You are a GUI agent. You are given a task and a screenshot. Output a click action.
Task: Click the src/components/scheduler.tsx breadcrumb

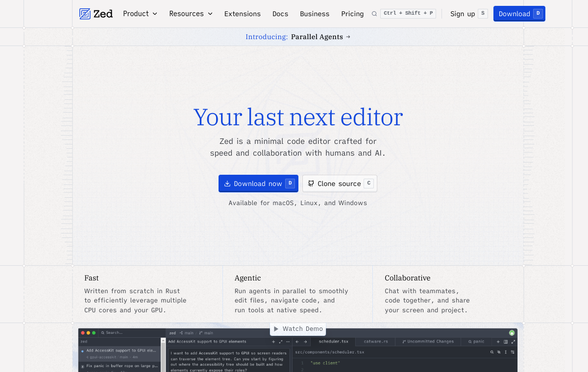point(329,352)
